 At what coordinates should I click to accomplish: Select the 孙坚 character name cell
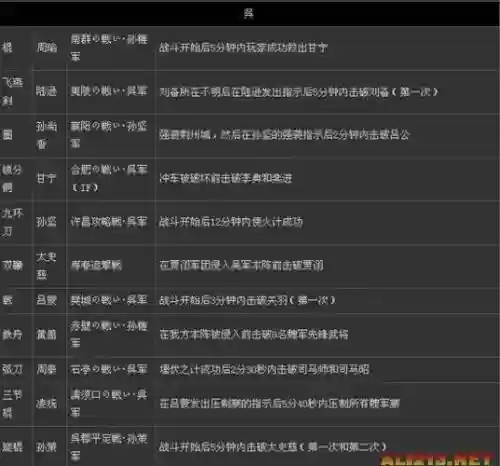coord(46,222)
